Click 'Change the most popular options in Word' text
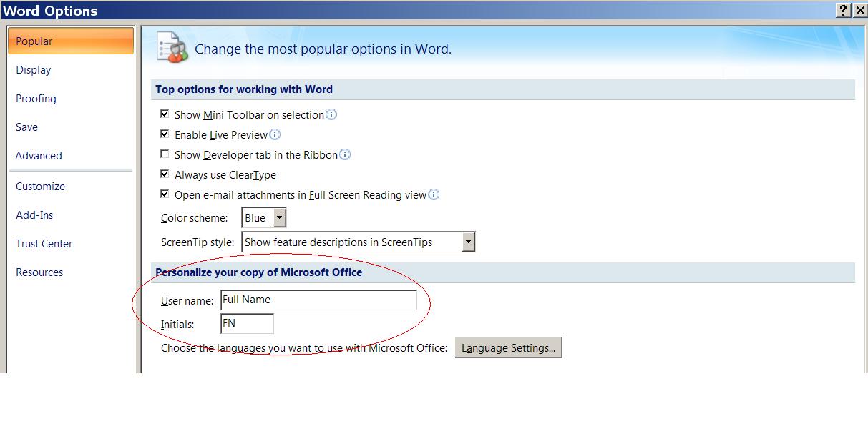The width and height of the screenshot is (868, 429). (323, 49)
